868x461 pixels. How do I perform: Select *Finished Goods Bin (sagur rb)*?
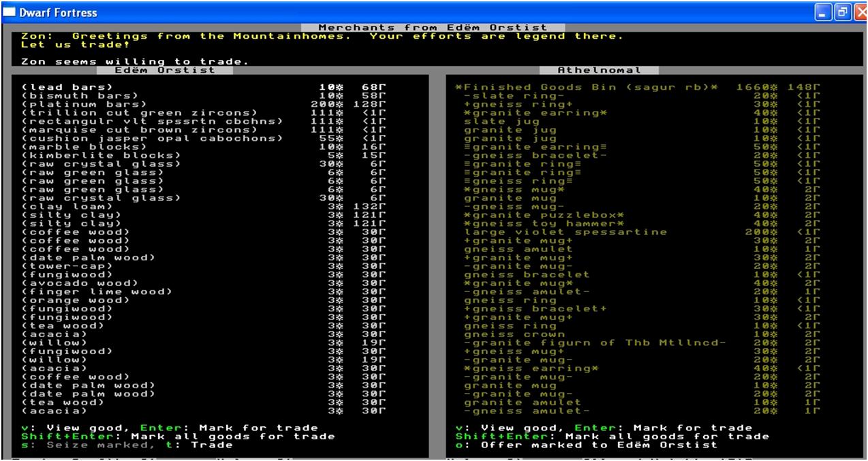click(x=587, y=87)
